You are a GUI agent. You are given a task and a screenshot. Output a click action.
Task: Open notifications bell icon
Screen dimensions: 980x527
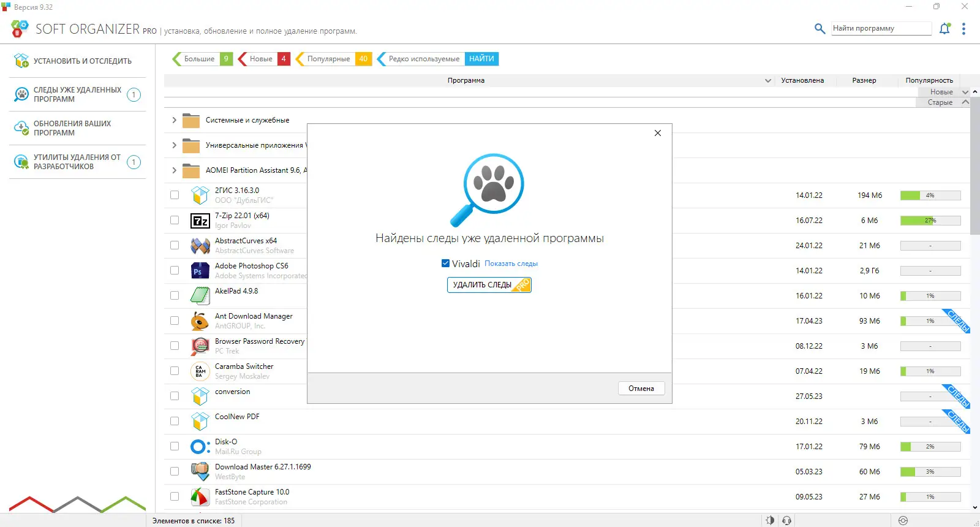pos(945,28)
